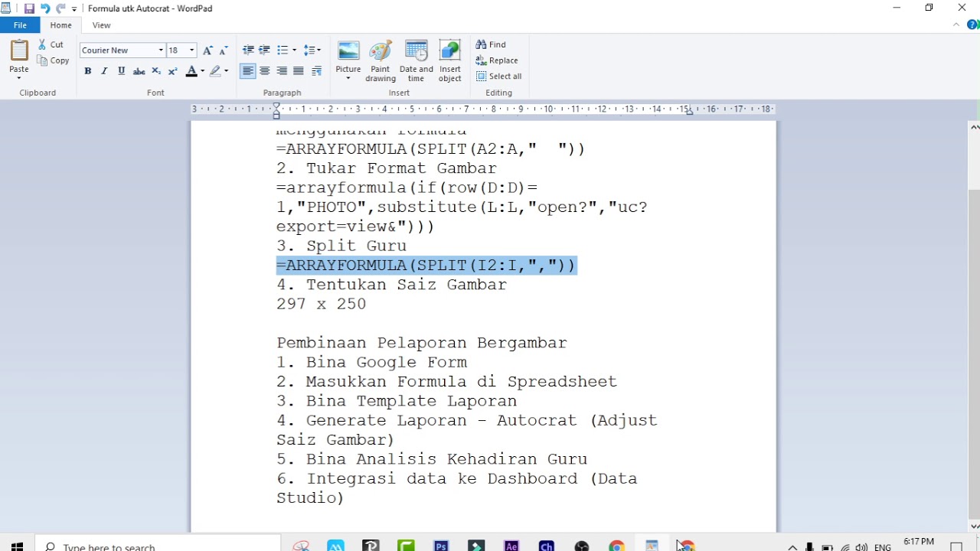The width and height of the screenshot is (980, 551).
Task: Open the Paragraph settings dialog icon
Action: (316, 71)
